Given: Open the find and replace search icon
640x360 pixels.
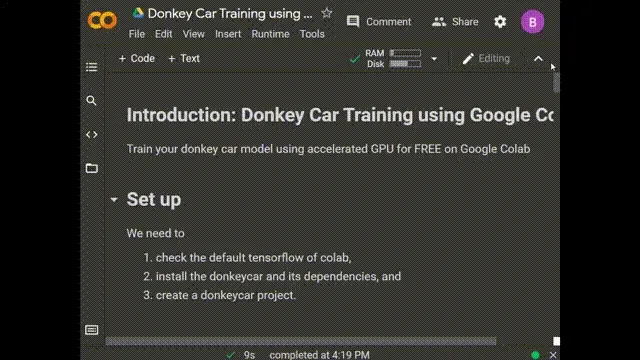Looking at the screenshot, I should point(91,100).
